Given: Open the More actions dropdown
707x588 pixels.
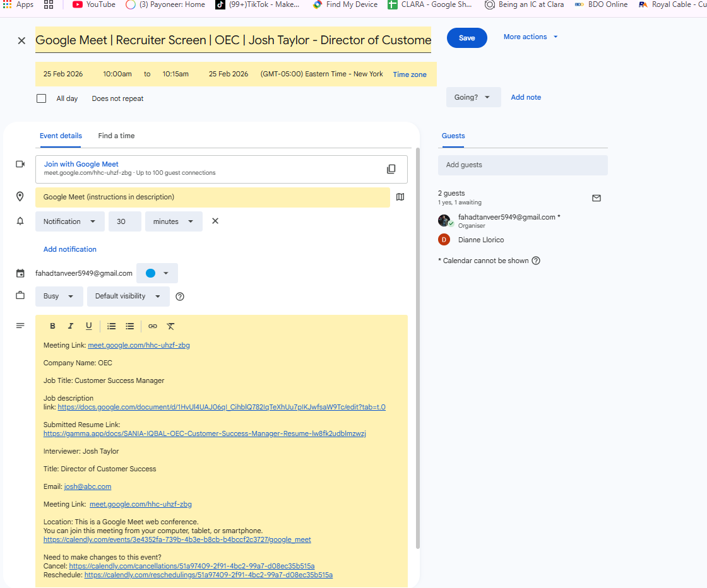Looking at the screenshot, I should (x=530, y=37).
